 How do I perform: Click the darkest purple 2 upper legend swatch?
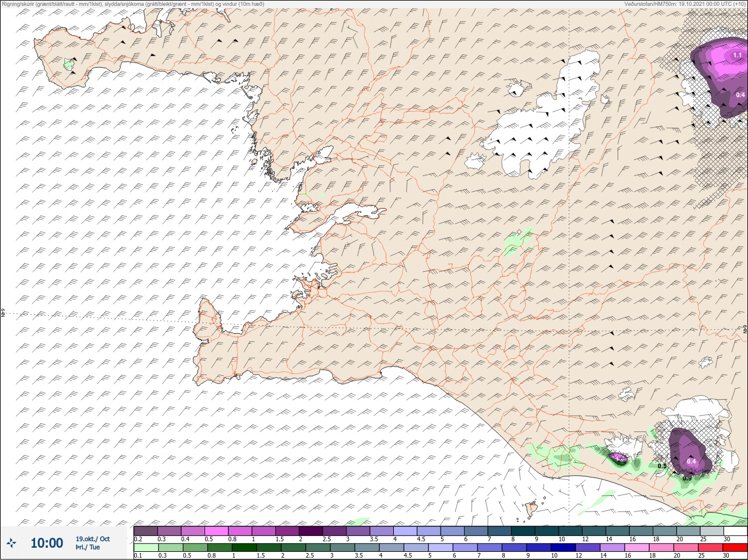tap(311, 531)
